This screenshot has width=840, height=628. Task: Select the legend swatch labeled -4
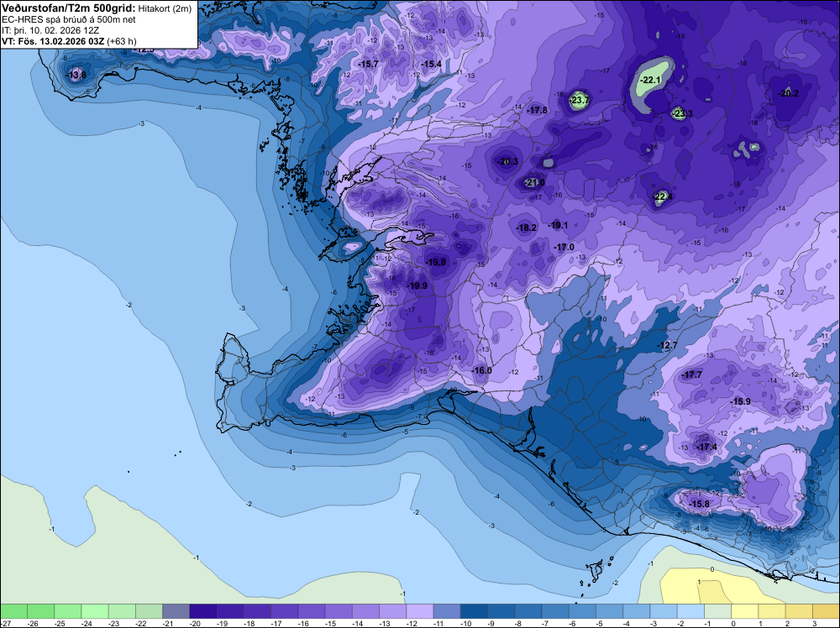pyautogui.click(x=637, y=611)
